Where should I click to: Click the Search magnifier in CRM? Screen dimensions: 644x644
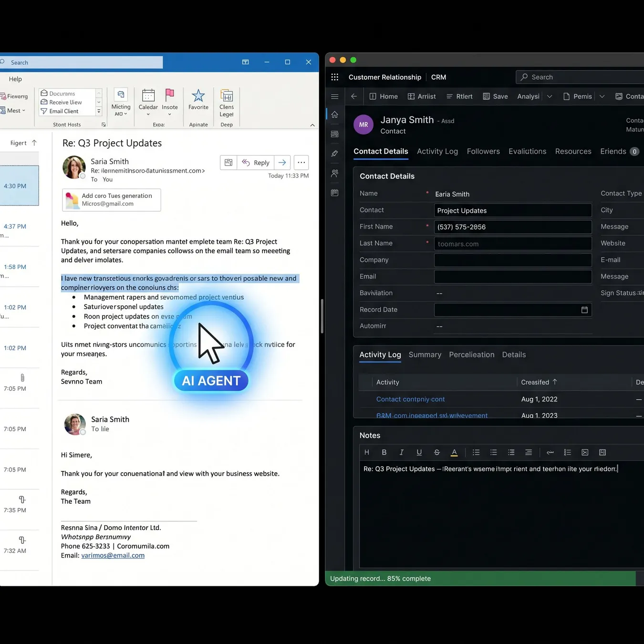click(x=524, y=77)
